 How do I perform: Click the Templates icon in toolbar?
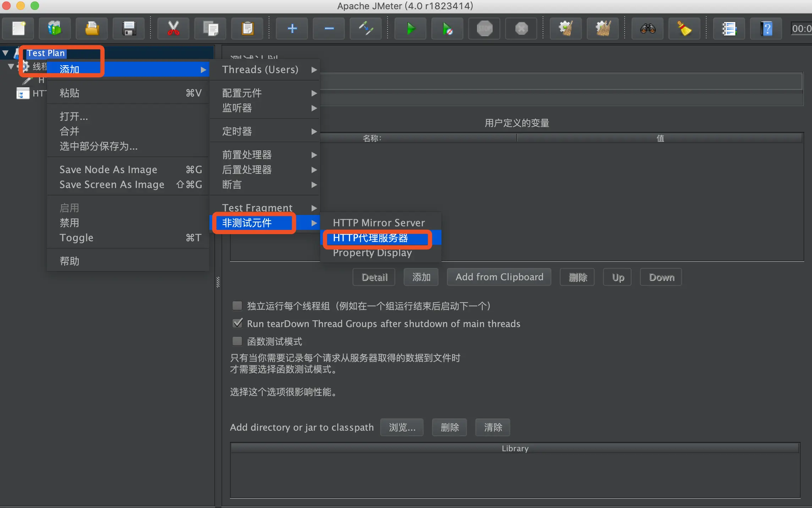pos(55,28)
